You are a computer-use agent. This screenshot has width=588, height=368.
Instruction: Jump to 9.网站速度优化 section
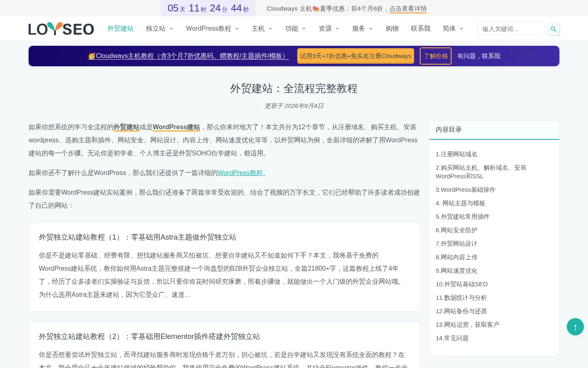click(457, 271)
